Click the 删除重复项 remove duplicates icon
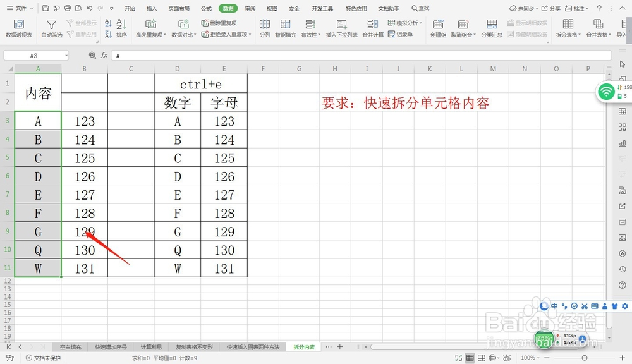Viewport: 632px width, 364px height. [x=205, y=23]
